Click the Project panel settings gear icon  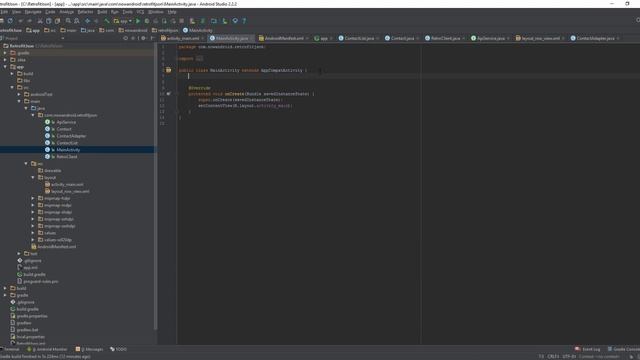coord(143,38)
